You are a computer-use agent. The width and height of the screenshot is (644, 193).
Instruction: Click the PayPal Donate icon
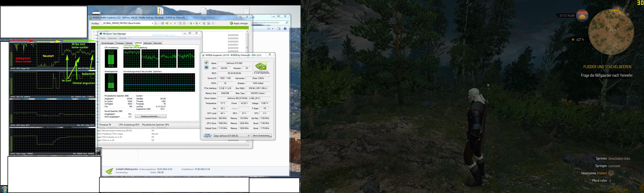[x=208, y=136]
